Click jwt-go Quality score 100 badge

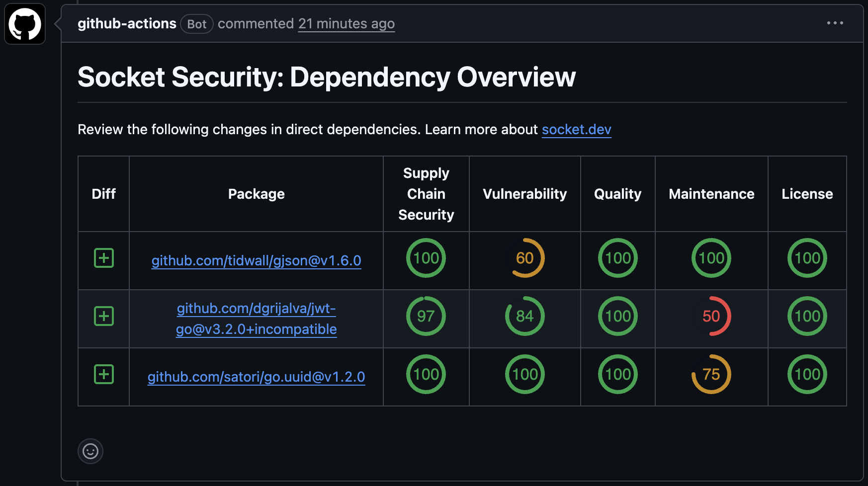[618, 316]
